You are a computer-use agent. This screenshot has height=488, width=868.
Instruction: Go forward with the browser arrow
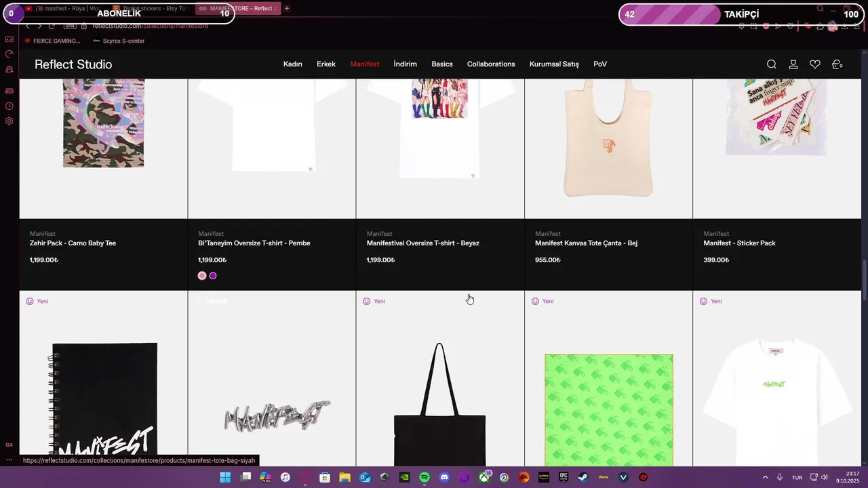[x=39, y=26]
